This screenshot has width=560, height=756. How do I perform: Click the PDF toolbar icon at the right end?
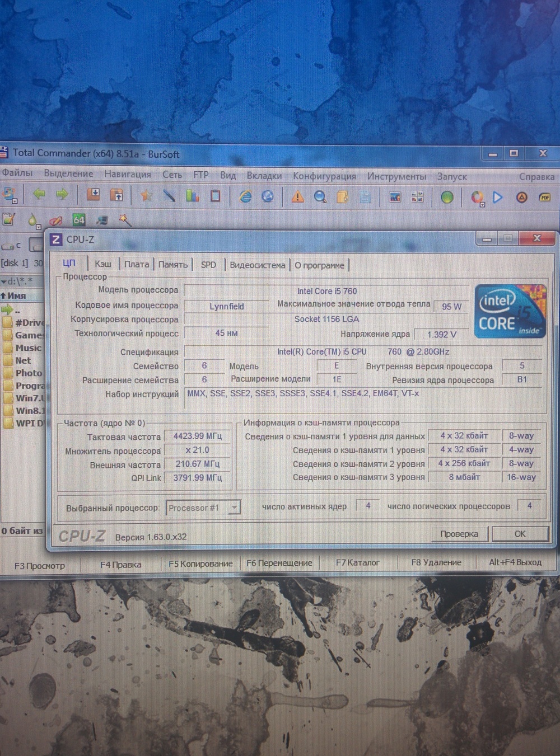pyautogui.click(x=544, y=197)
